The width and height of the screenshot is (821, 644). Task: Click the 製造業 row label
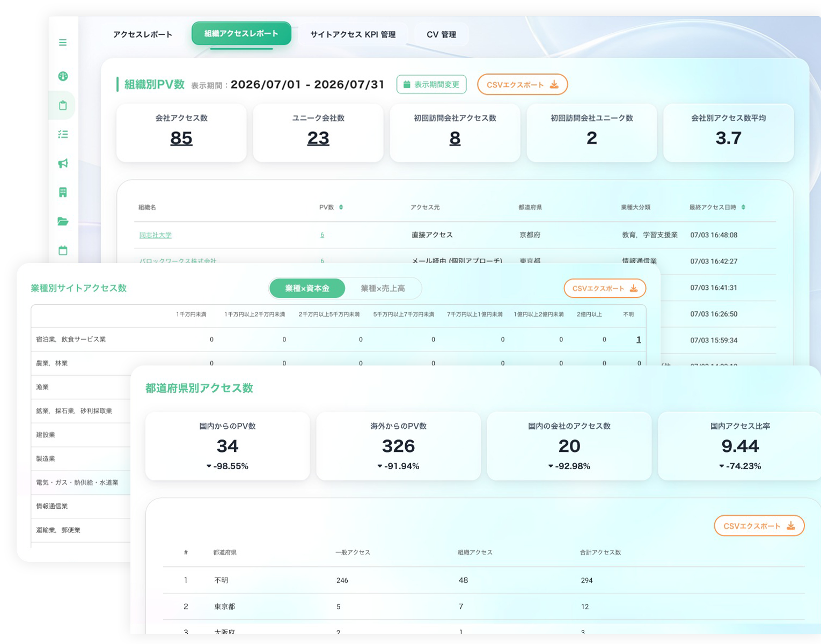(x=46, y=459)
